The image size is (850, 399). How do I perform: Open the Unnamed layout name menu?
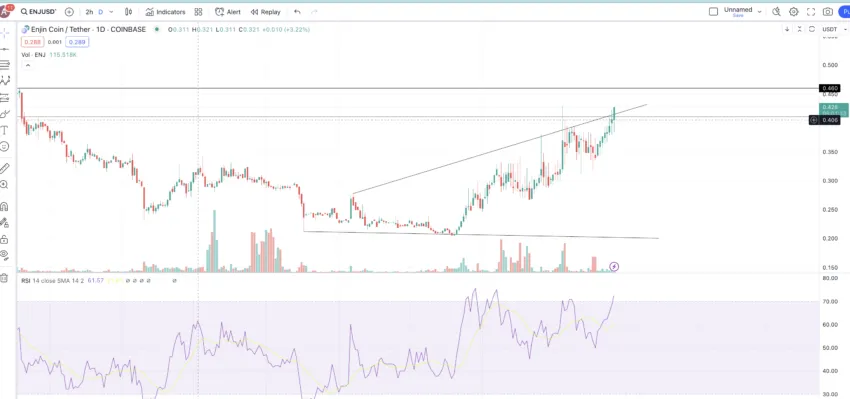click(x=738, y=10)
